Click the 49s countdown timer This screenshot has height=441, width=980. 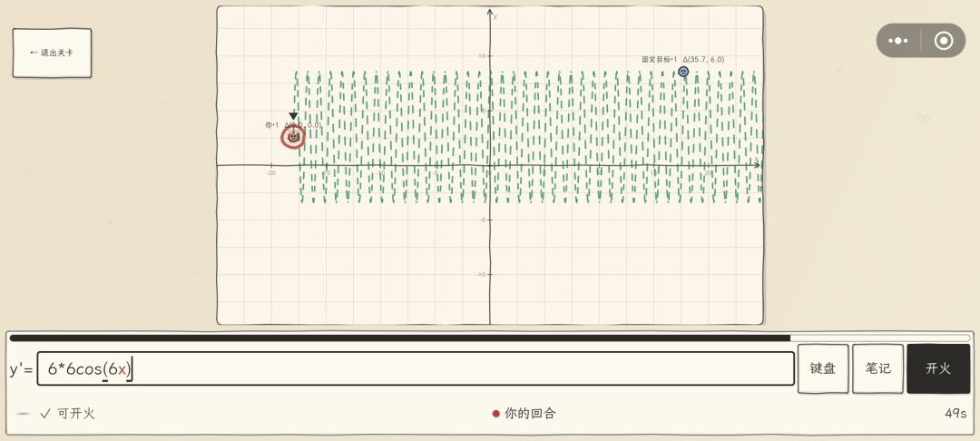955,414
